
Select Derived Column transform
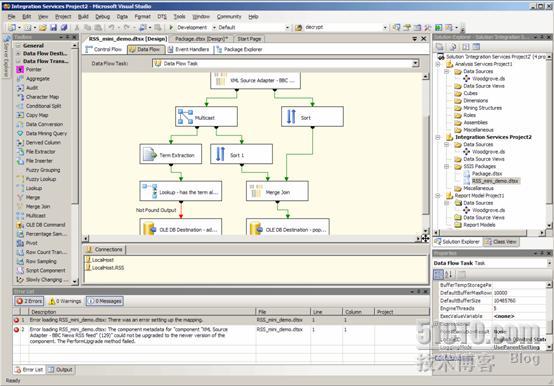tap(43, 143)
